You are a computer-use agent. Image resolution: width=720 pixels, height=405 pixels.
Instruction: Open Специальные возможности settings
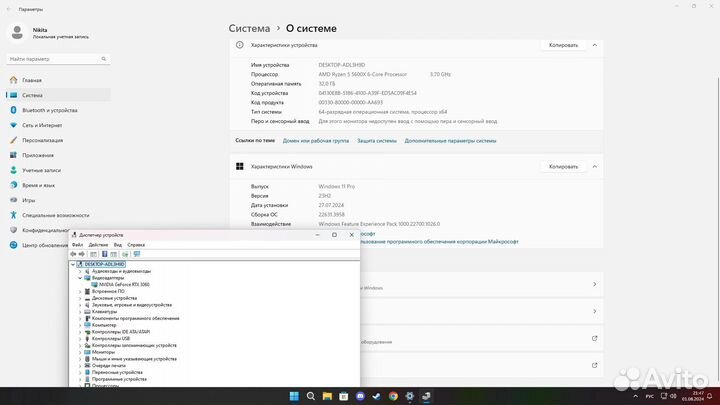point(58,215)
